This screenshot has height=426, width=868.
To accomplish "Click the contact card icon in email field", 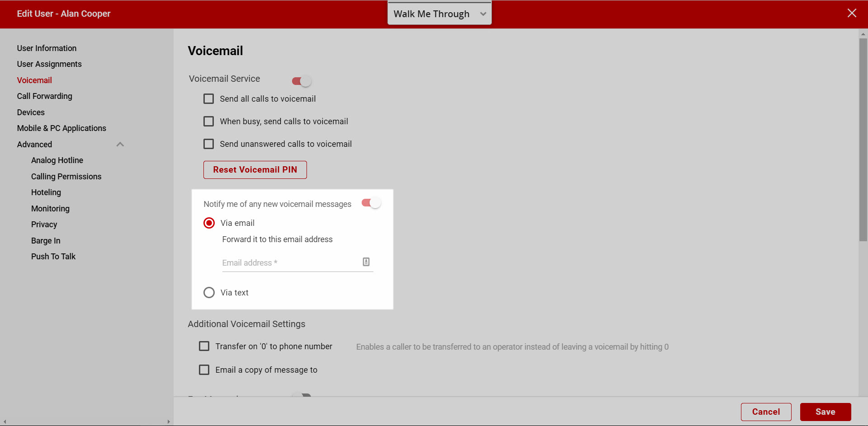I will point(366,262).
